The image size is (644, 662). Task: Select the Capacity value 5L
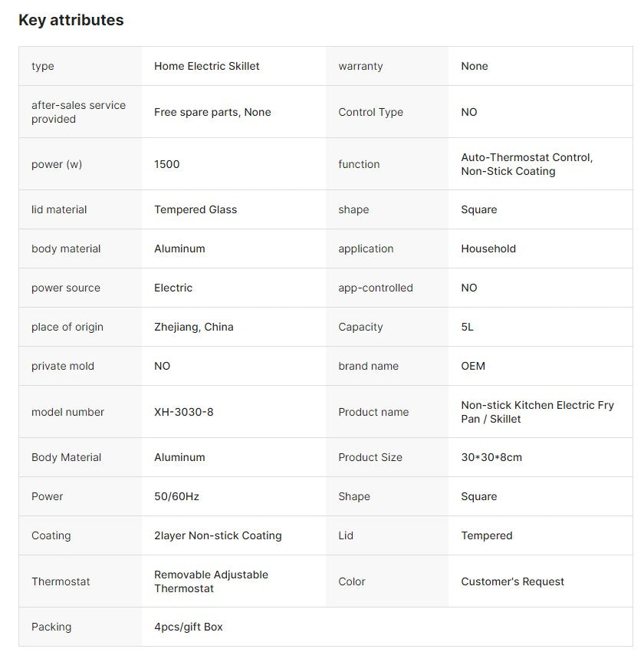[x=467, y=328]
